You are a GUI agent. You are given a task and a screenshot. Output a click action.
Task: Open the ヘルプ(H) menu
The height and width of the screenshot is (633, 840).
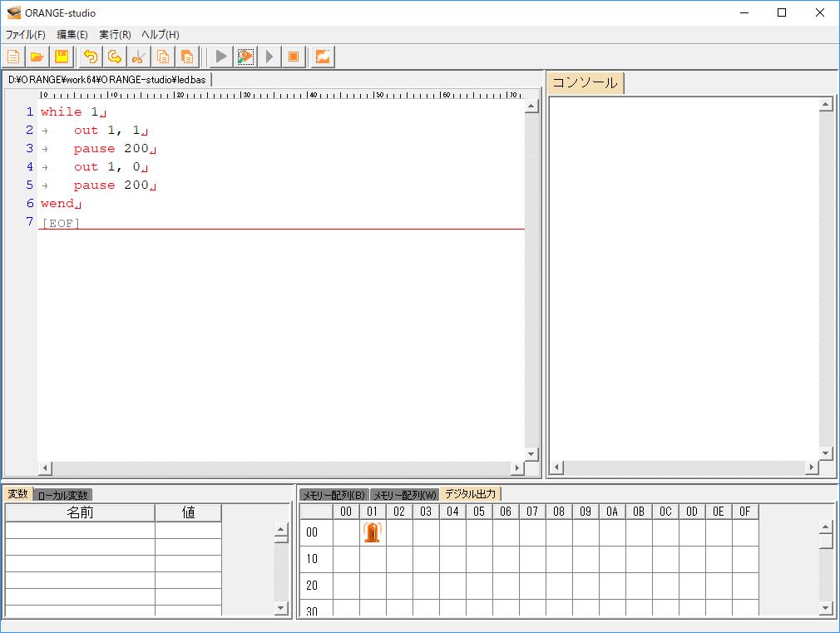[161, 35]
